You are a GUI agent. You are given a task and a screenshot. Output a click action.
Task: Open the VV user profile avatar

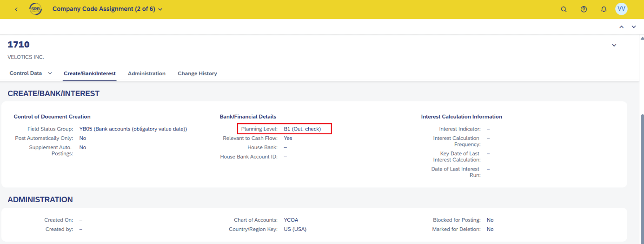[x=621, y=9]
